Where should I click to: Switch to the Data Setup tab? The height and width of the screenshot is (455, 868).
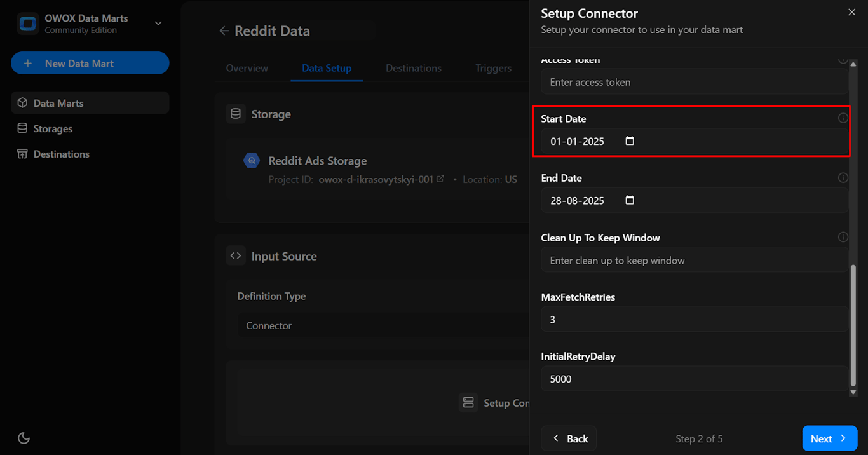[x=327, y=68]
